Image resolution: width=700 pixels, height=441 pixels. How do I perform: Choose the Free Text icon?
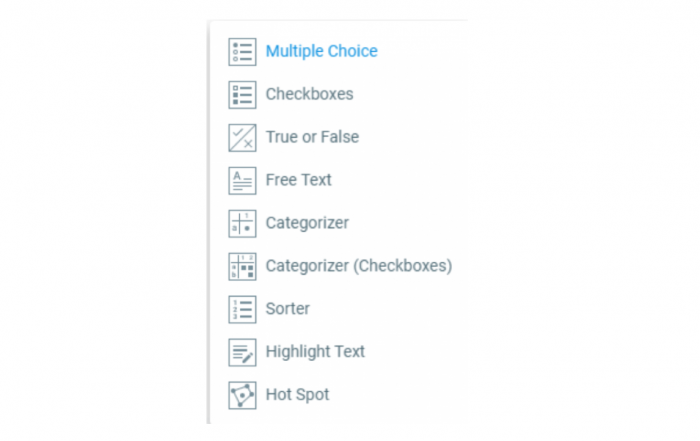242,180
